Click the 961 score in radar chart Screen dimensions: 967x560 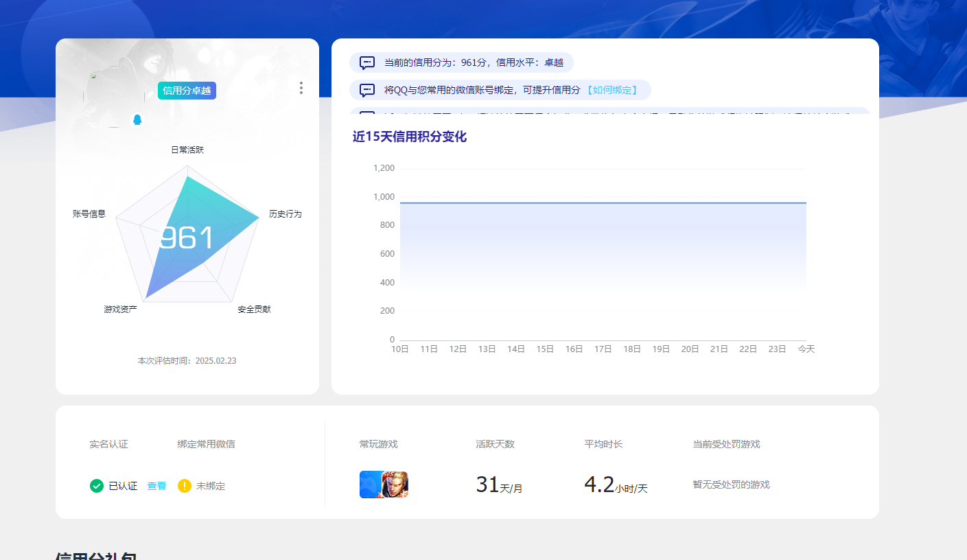[187, 238]
